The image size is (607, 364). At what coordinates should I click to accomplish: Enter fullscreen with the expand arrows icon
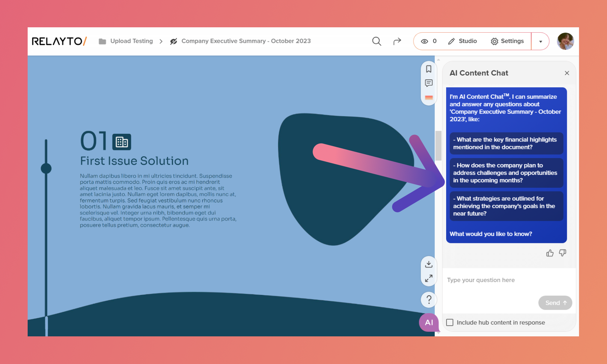click(x=429, y=278)
